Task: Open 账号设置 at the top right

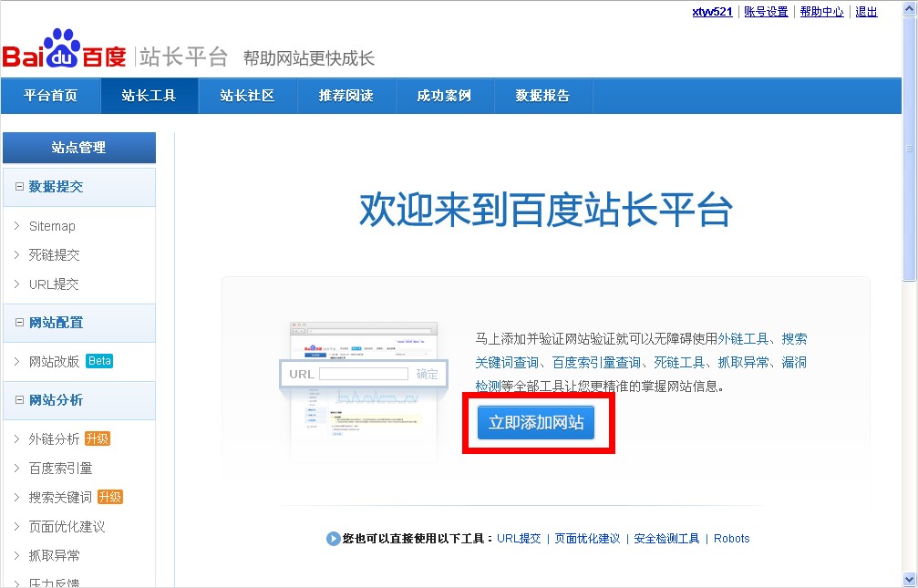Action: [765, 12]
